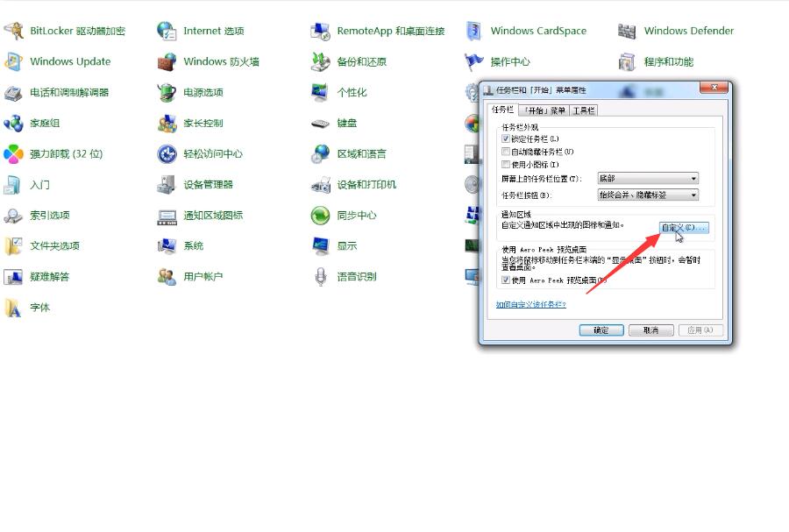Image resolution: width=789 pixels, height=532 pixels.
Task: Click the 文件夹选项 text label
Action: tap(54, 246)
